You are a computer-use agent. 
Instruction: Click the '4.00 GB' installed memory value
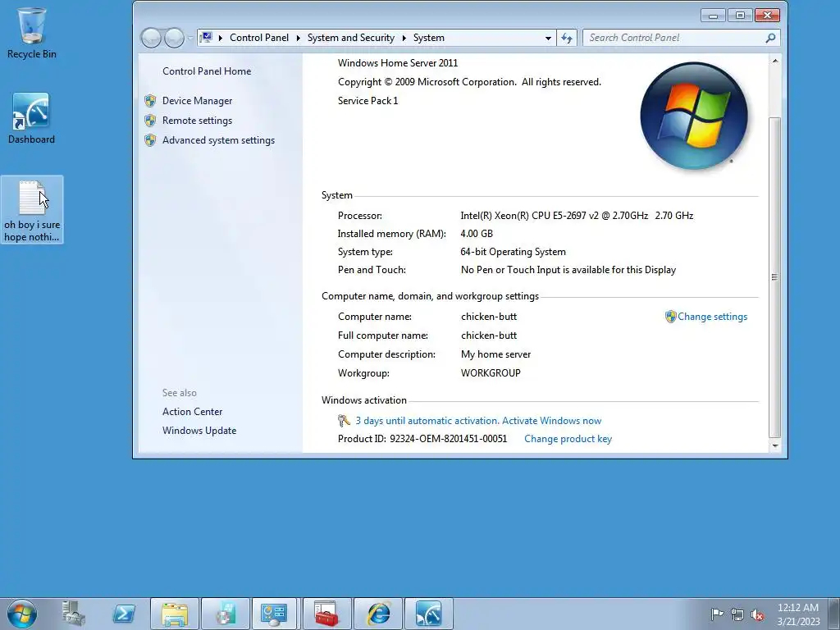(477, 234)
